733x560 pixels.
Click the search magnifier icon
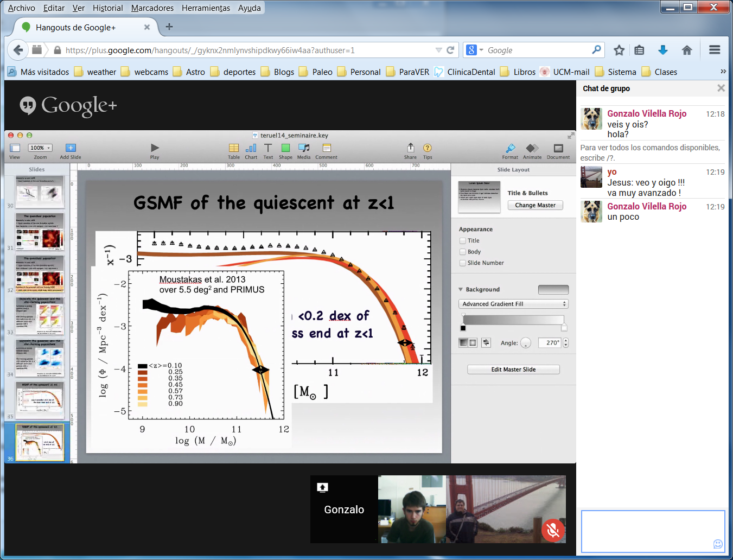596,50
